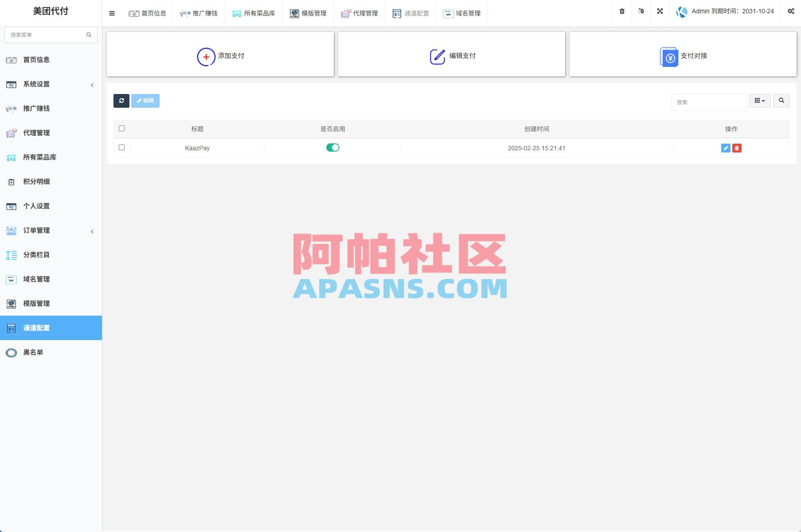801x532 pixels.
Task: Select the 积分明细 sidebar icon
Action: click(11, 182)
